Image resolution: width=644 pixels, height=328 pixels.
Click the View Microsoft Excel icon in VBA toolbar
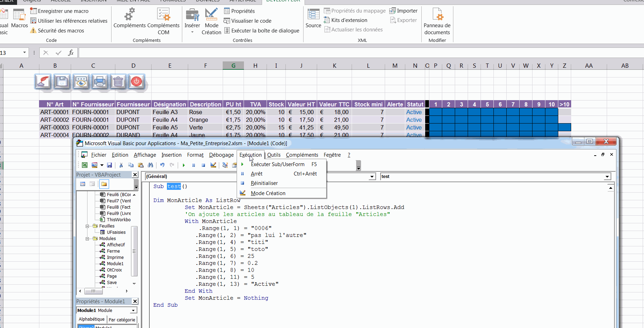pyautogui.click(x=85, y=165)
